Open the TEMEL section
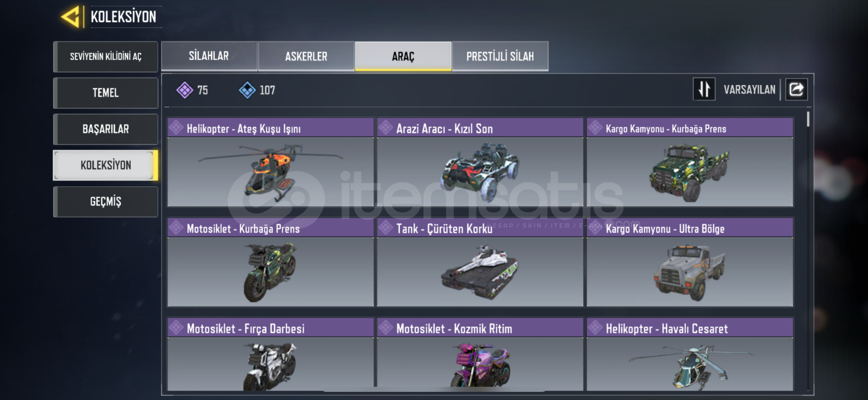 (106, 93)
